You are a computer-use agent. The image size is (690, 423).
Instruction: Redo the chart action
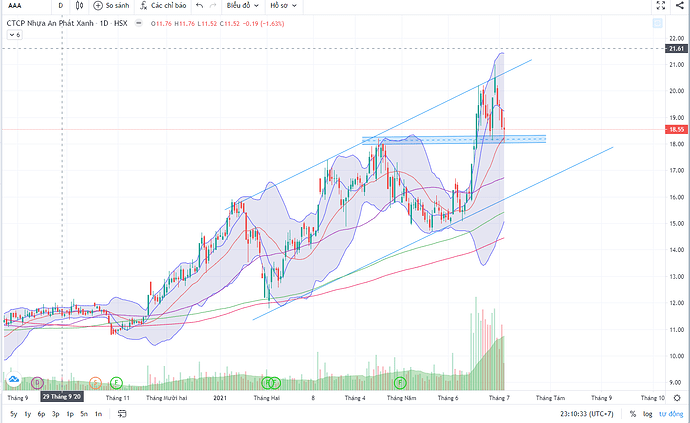click(x=213, y=6)
